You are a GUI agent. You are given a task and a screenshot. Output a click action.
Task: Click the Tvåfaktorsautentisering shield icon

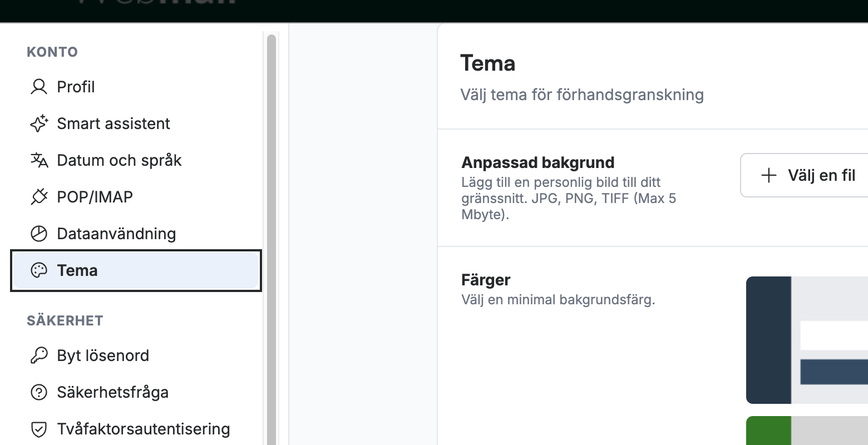(x=39, y=429)
